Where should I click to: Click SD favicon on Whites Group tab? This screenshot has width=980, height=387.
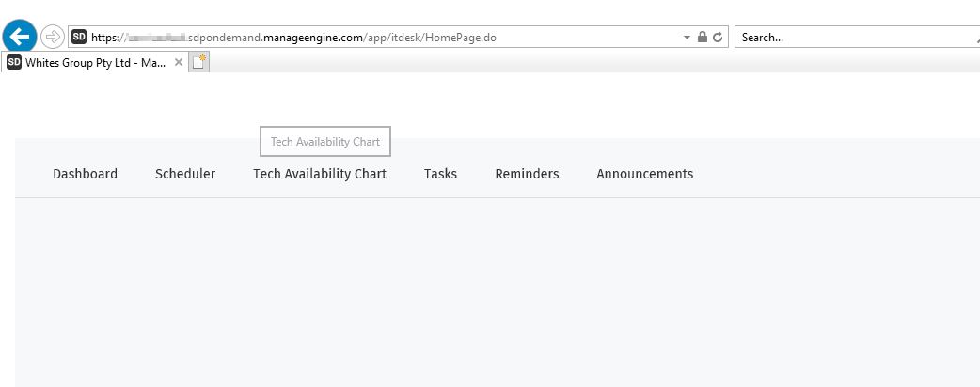(x=14, y=62)
